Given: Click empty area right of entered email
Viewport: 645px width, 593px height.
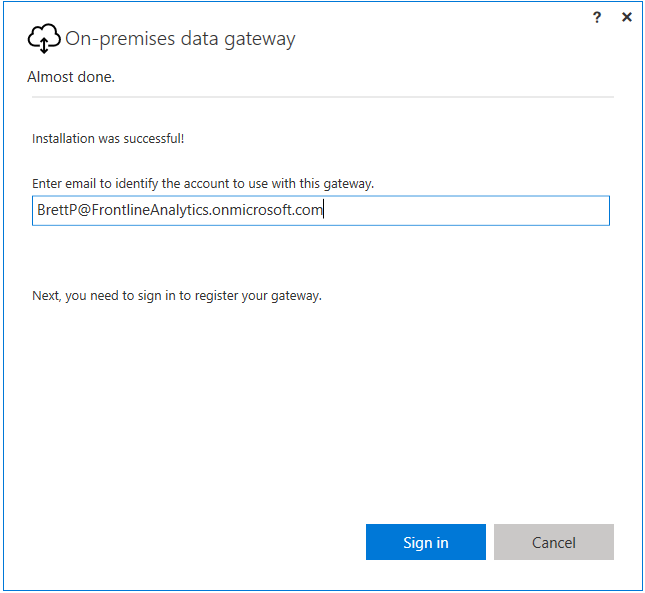Looking at the screenshot, I should click(x=465, y=211).
